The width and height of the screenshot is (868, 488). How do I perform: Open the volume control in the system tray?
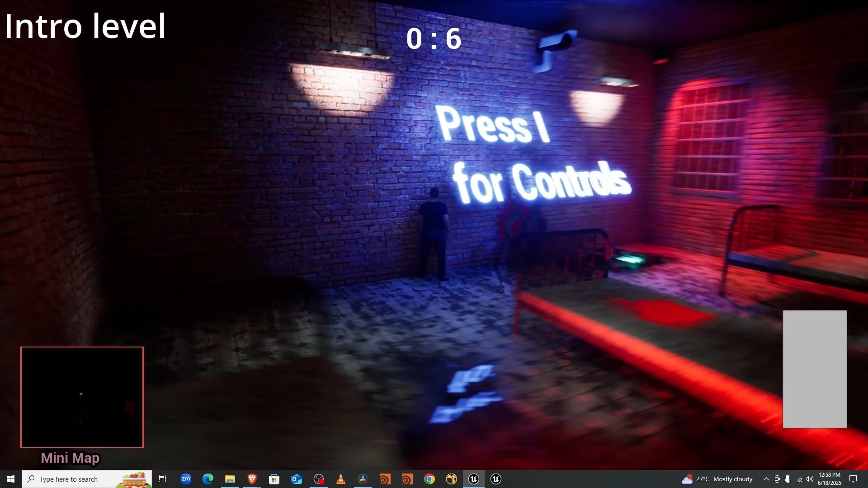point(810,479)
